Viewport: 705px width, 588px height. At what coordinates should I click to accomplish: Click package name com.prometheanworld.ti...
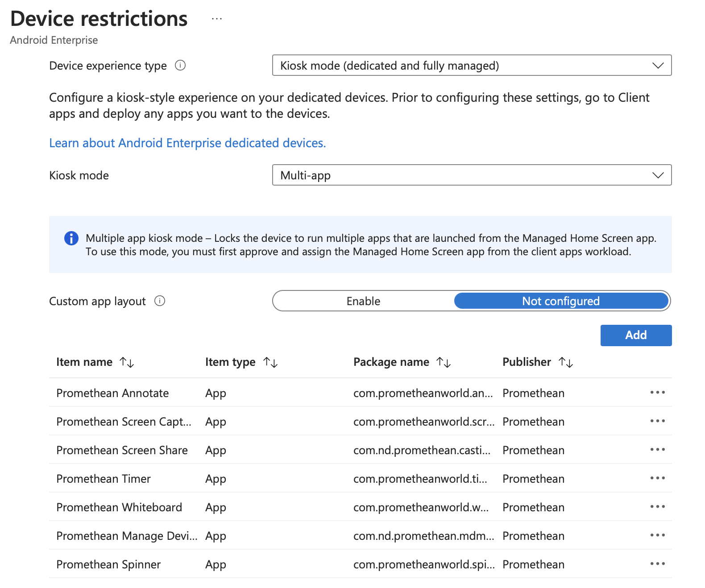(420, 479)
